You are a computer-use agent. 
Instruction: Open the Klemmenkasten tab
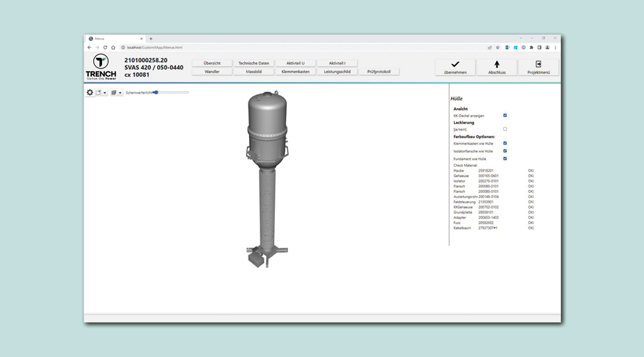pos(295,72)
